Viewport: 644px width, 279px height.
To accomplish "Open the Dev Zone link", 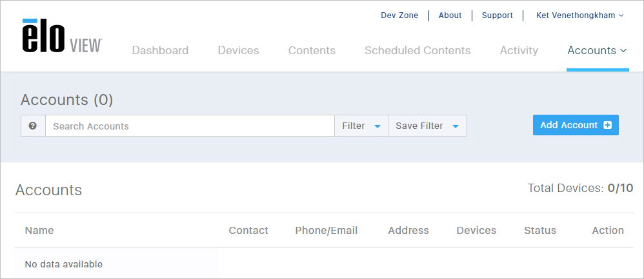I will pyautogui.click(x=399, y=15).
